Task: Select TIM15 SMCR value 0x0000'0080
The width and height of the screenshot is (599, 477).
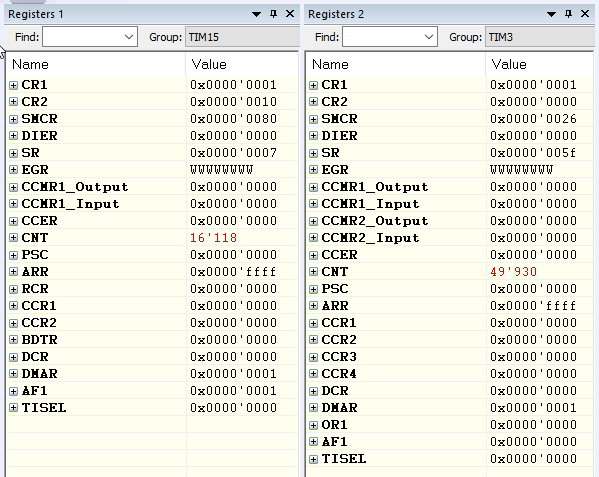Action: [x=233, y=119]
